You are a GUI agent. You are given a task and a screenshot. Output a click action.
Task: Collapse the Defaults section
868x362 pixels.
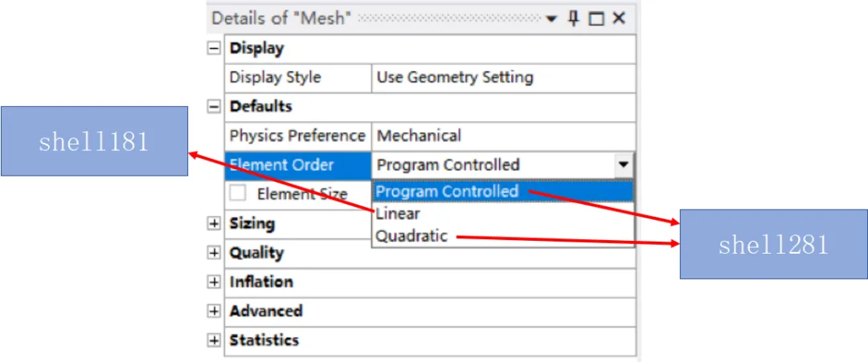tap(213, 107)
